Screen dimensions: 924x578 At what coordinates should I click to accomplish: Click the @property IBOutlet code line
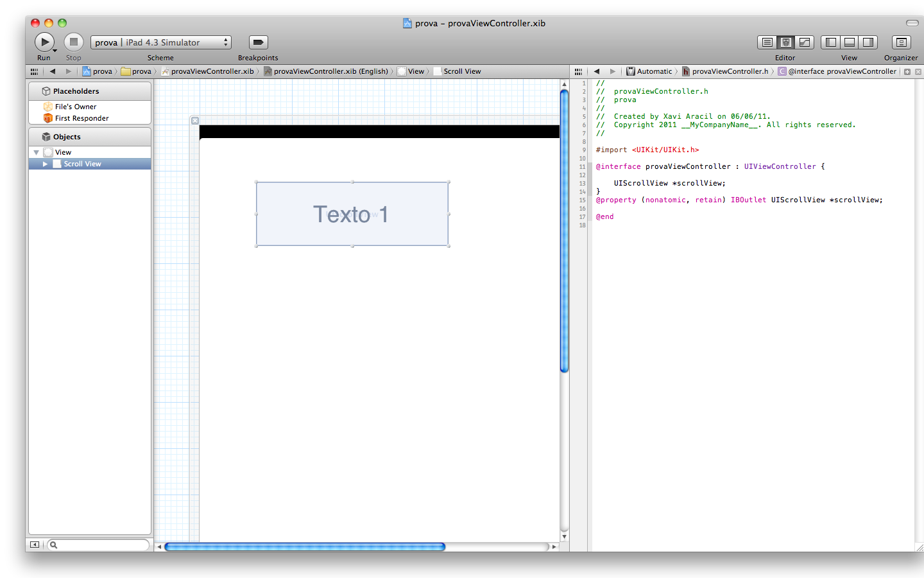(x=739, y=200)
